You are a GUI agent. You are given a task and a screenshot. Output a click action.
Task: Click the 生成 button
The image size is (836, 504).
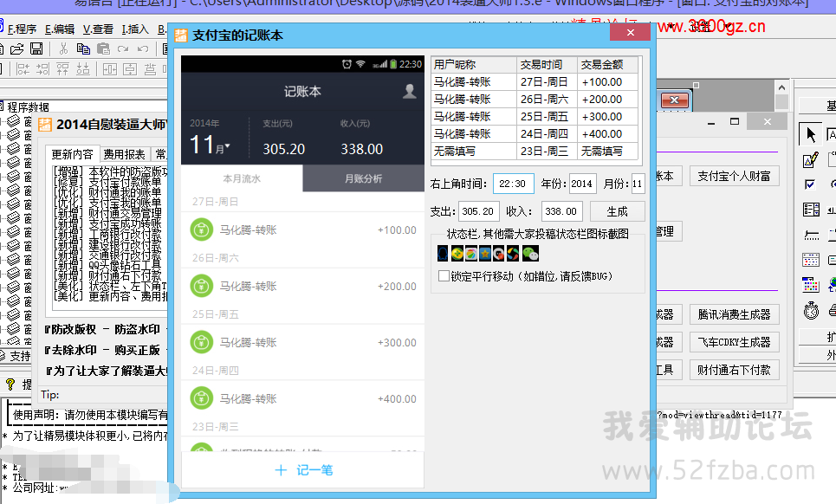[617, 211]
